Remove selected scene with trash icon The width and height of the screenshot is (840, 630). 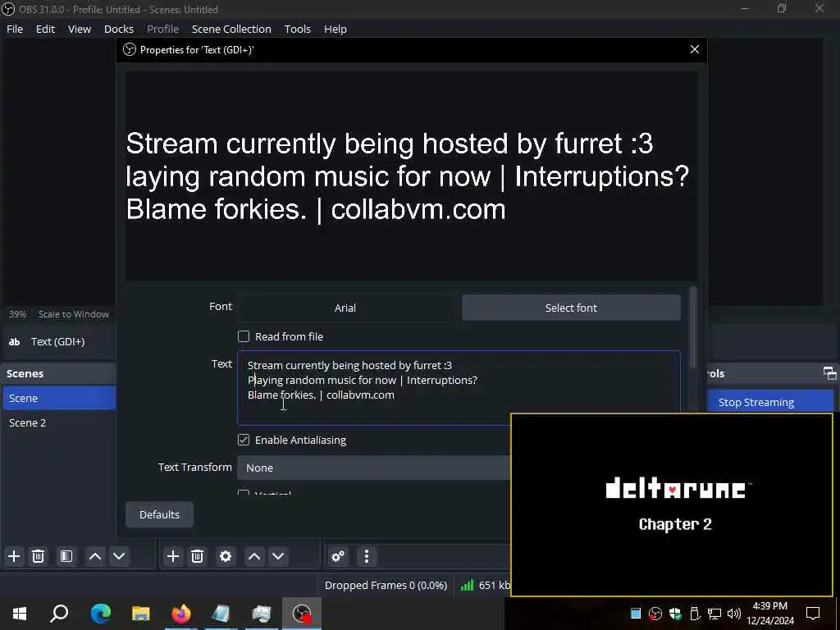coord(38,556)
